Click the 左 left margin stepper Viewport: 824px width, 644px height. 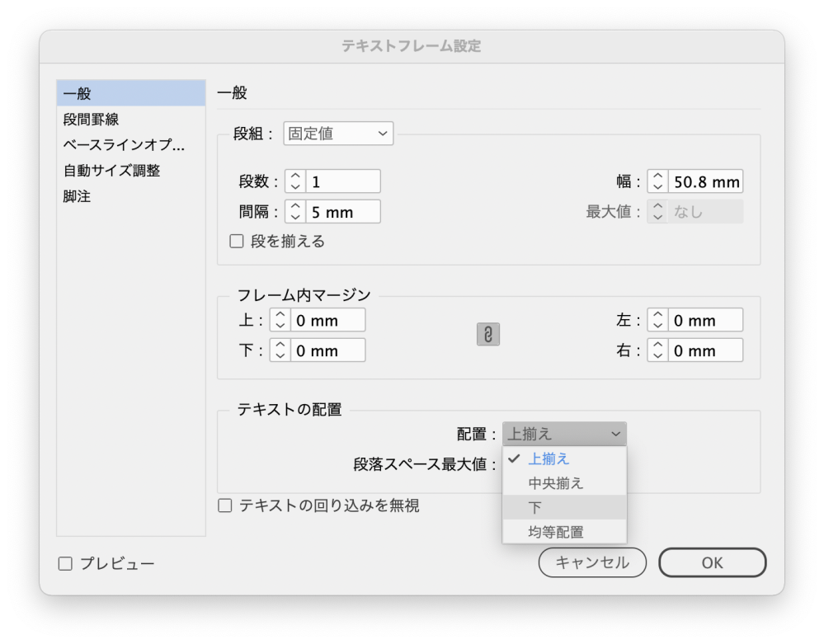[657, 320]
